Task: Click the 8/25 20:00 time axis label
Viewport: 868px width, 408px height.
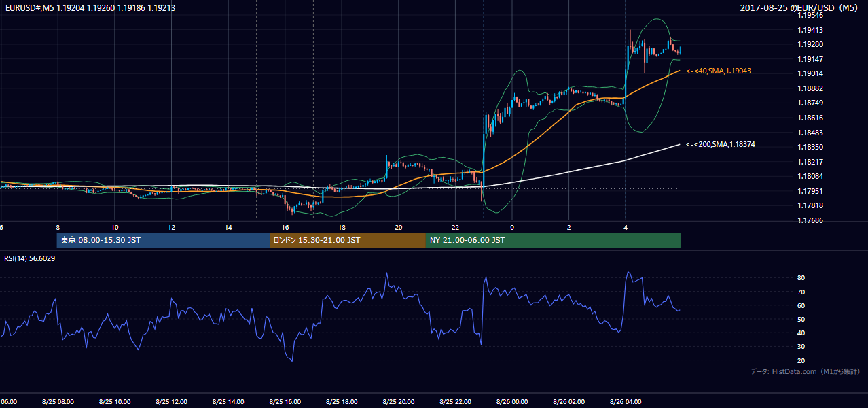Action: [x=398, y=401]
